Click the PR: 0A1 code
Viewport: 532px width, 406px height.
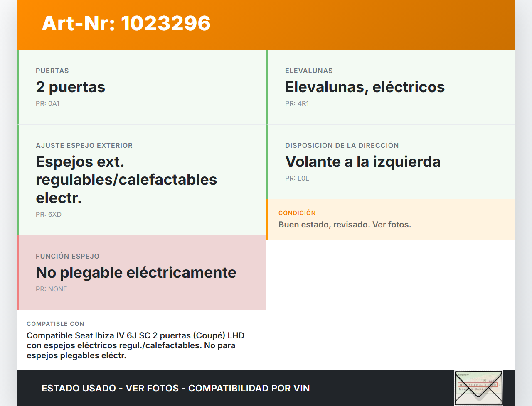48,104
